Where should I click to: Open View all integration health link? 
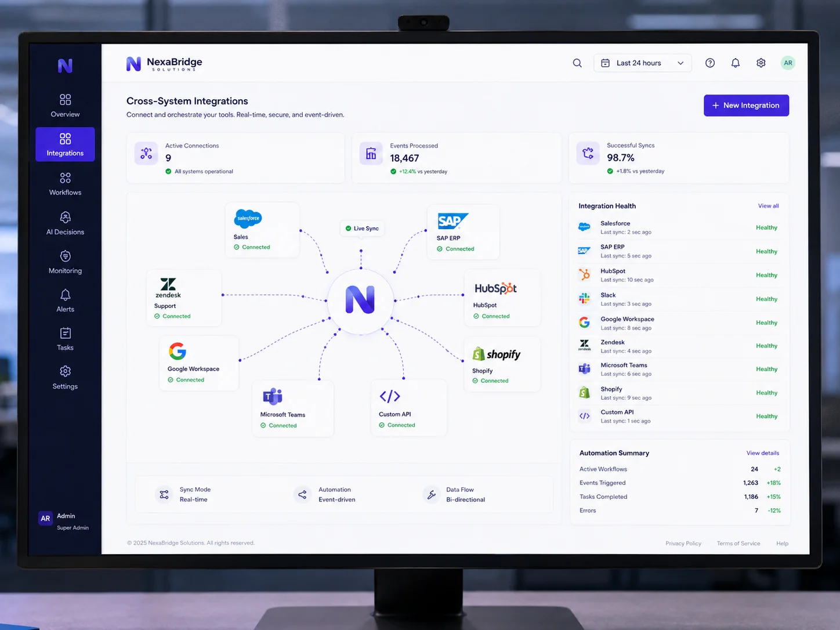(x=768, y=206)
